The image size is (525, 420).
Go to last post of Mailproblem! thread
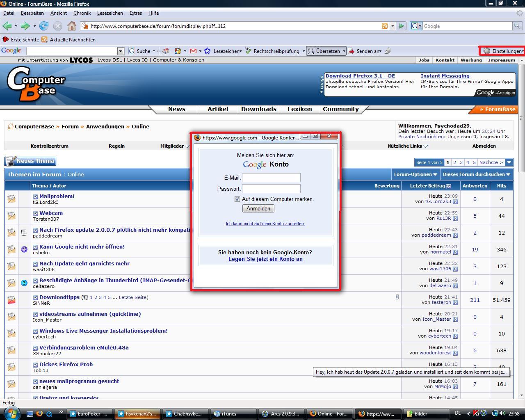pos(455,202)
